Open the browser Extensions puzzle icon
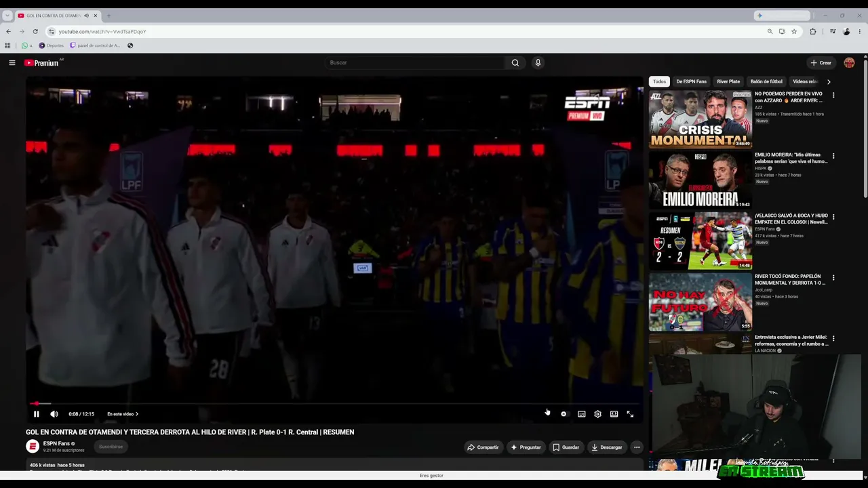Screen dimensions: 868x488 click(x=813, y=31)
